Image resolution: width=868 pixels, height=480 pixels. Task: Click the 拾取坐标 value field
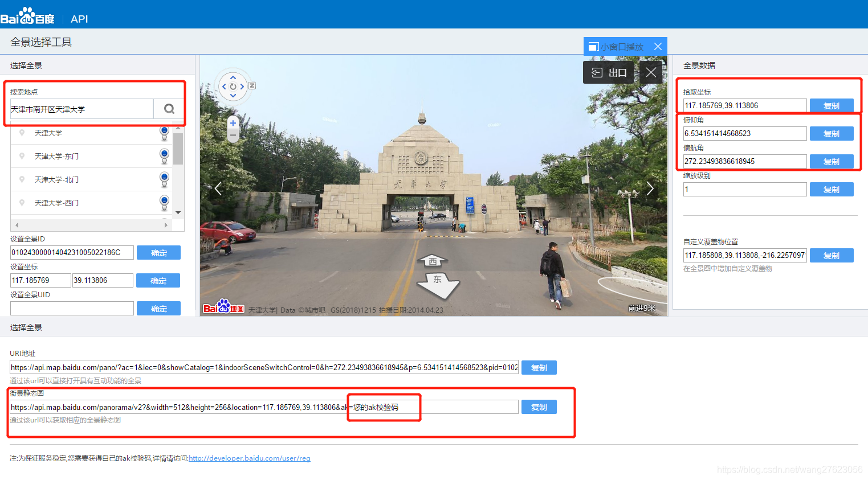coord(745,105)
